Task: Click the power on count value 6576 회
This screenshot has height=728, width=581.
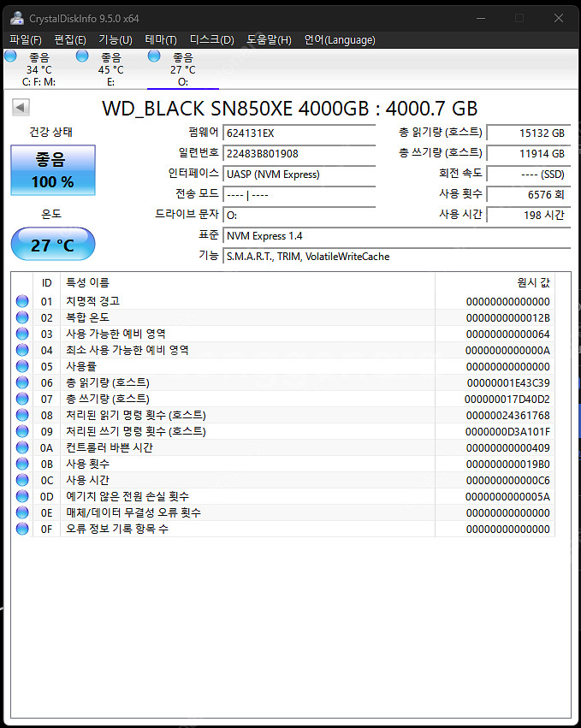Action: click(529, 194)
